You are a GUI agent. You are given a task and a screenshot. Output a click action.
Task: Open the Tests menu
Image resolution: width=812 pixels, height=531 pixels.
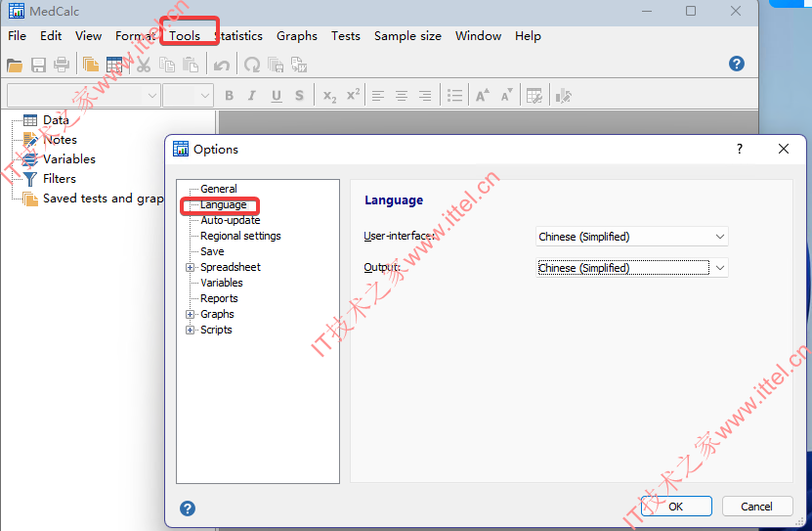tap(346, 36)
